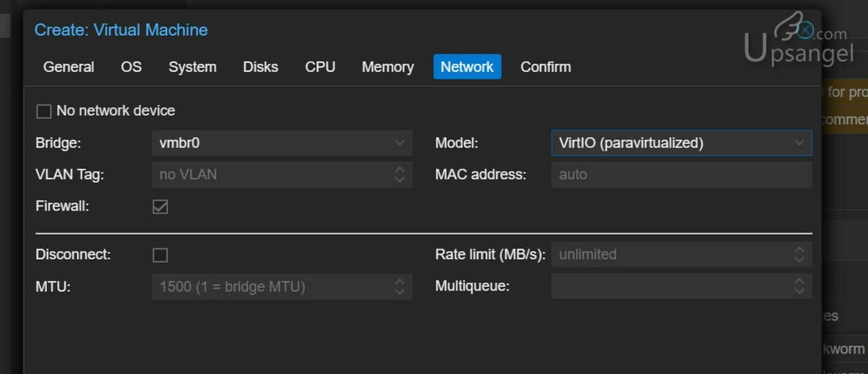
Task: Focus the VLAN Tag input field
Action: (271, 174)
